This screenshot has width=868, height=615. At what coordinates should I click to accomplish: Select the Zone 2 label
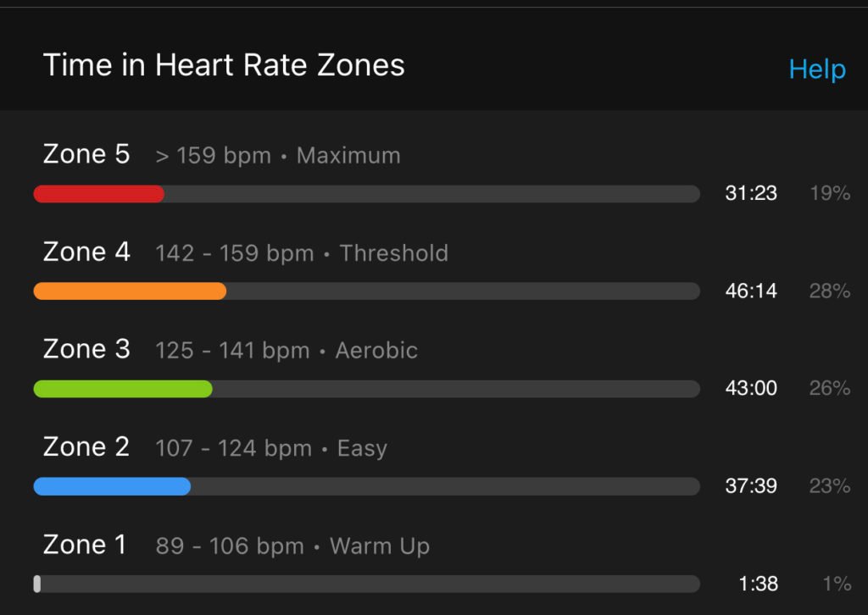(x=86, y=447)
